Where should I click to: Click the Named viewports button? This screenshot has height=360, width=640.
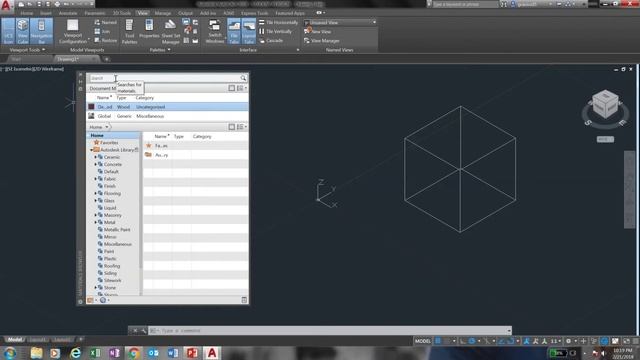pos(105,22)
